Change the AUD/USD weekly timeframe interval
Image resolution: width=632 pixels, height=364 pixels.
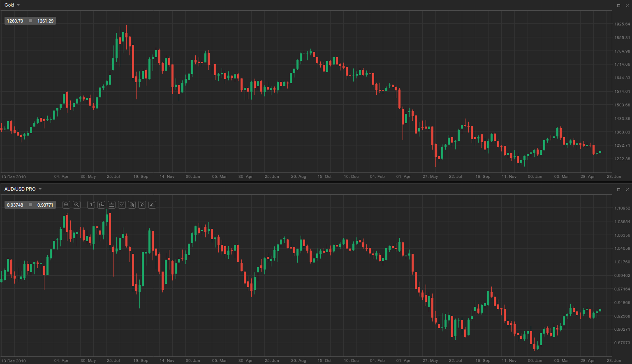[91, 205]
